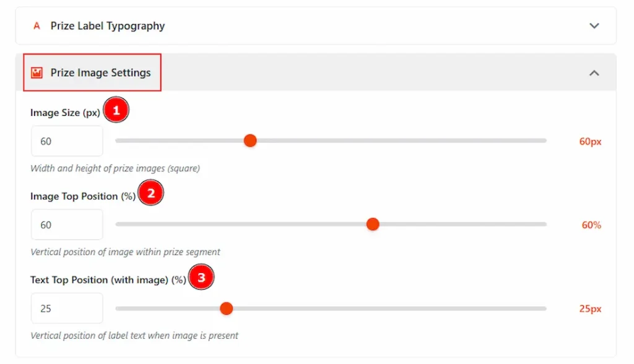
Task: Select the numbered badge 3 near Text Top Position
Action: [201, 277]
